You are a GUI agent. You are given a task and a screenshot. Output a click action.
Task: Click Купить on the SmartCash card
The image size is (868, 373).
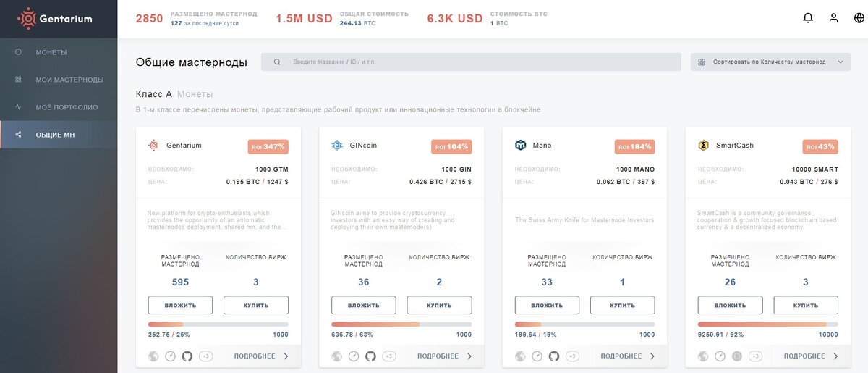806,305
